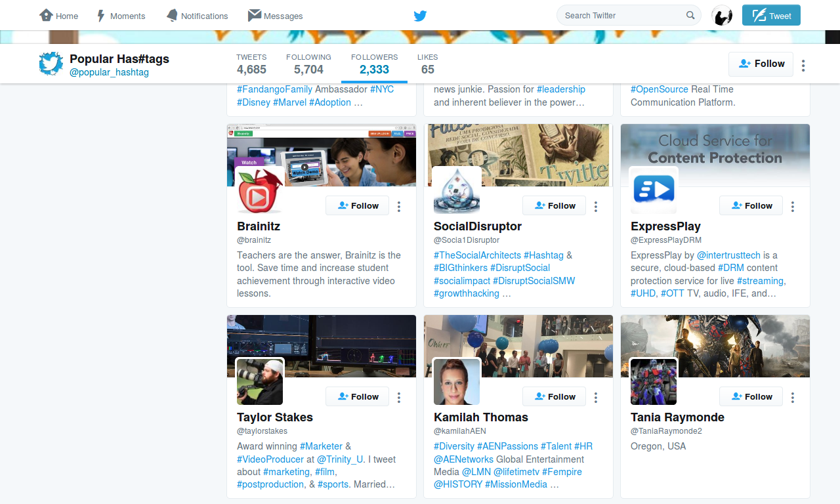This screenshot has height=504, width=840.
Task: Click the @AENetworks mention
Action: 463,459
